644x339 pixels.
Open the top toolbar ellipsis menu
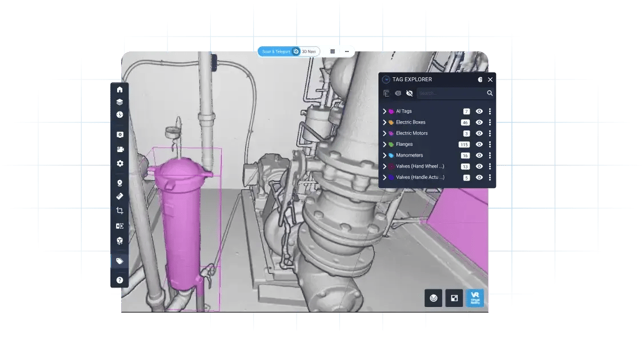pos(347,52)
